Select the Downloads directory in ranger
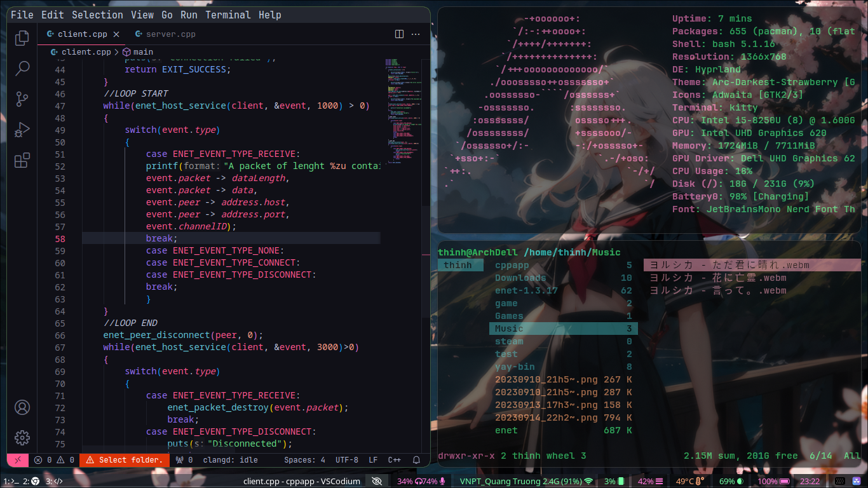Viewport: 868px width, 488px height. tap(564, 278)
